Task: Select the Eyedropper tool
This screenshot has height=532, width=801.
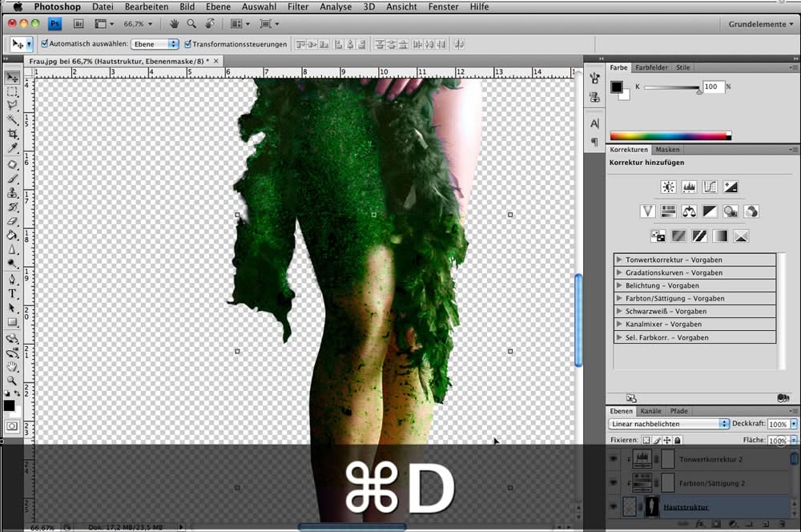Action: (x=12, y=148)
